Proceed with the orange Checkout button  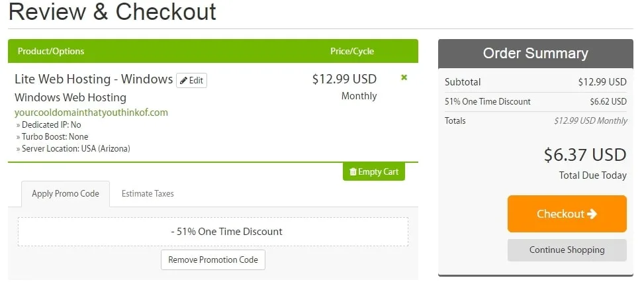pos(567,214)
